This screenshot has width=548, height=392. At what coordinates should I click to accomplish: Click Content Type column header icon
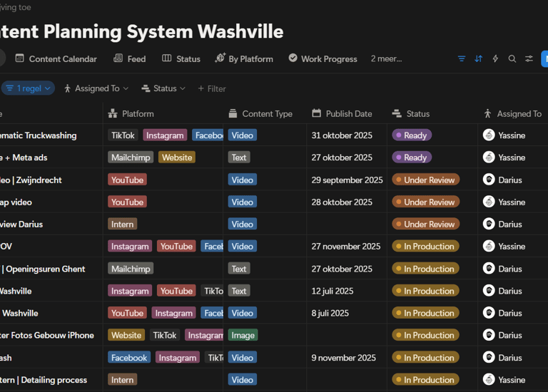[x=233, y=113]
